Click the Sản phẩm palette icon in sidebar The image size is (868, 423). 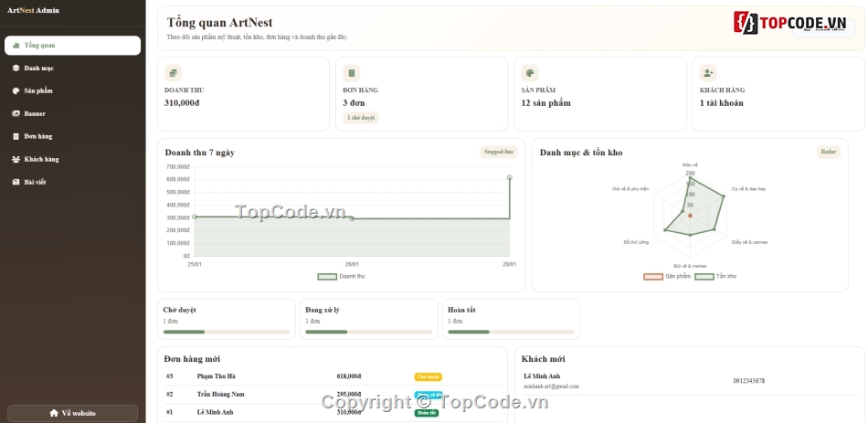point(16,90)
